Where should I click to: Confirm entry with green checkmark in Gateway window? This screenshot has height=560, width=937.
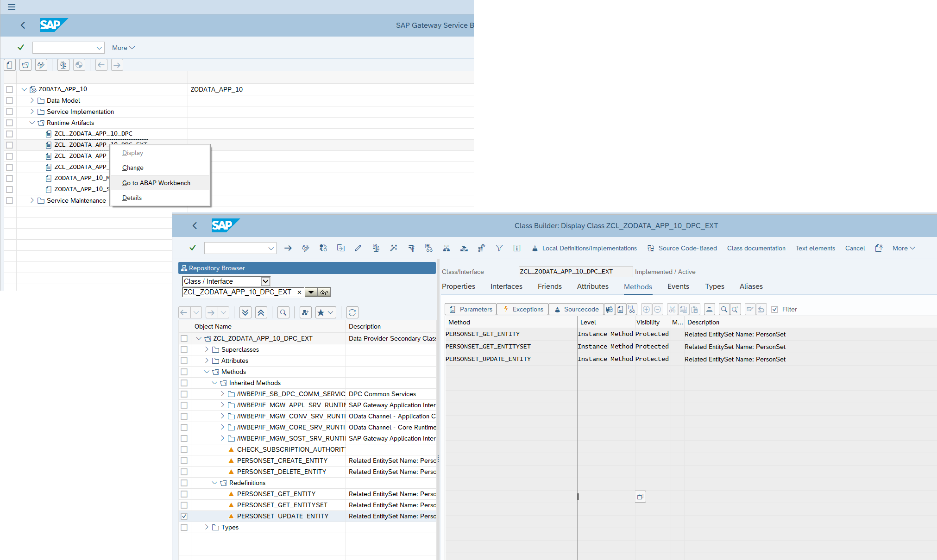[x=20, y=47]
